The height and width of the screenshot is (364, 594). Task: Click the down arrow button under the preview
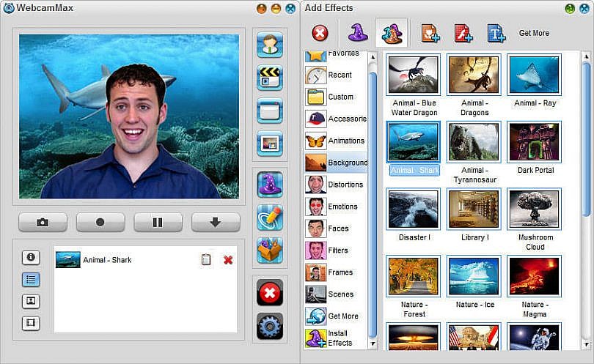point(216,222)
